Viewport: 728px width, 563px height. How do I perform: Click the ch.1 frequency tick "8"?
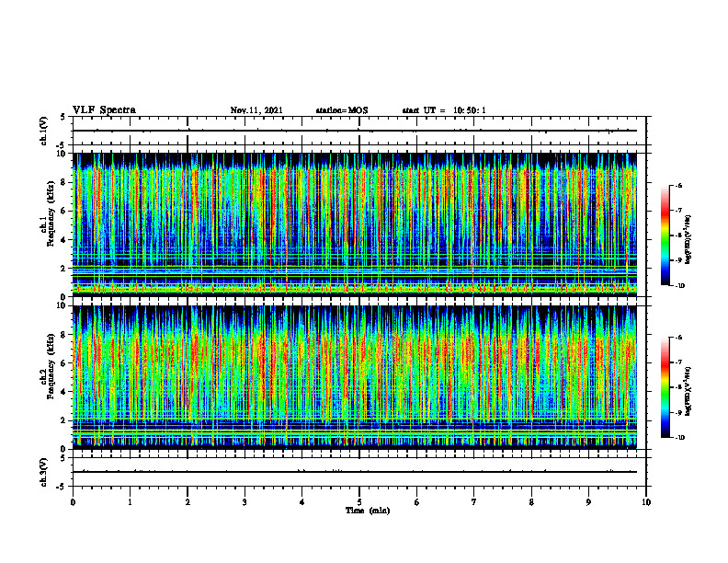(64, 182)
